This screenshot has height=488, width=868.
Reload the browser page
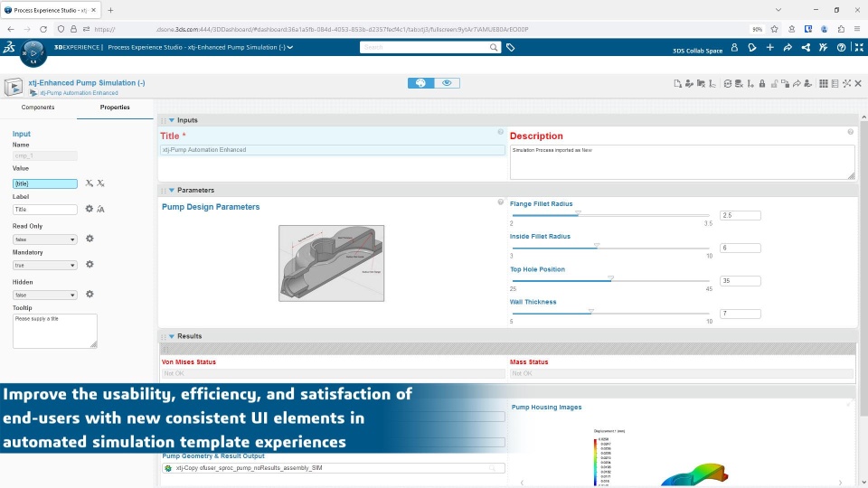43,29
